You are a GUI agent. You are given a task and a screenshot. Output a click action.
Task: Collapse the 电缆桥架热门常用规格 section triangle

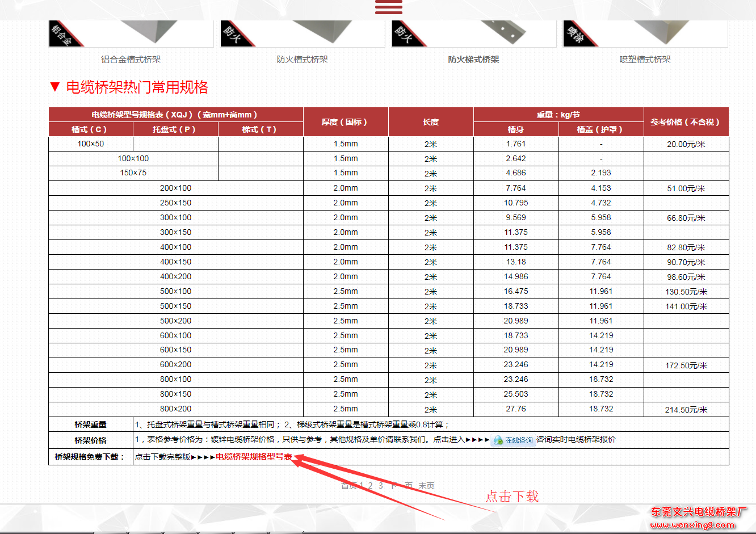click(54, 87)
